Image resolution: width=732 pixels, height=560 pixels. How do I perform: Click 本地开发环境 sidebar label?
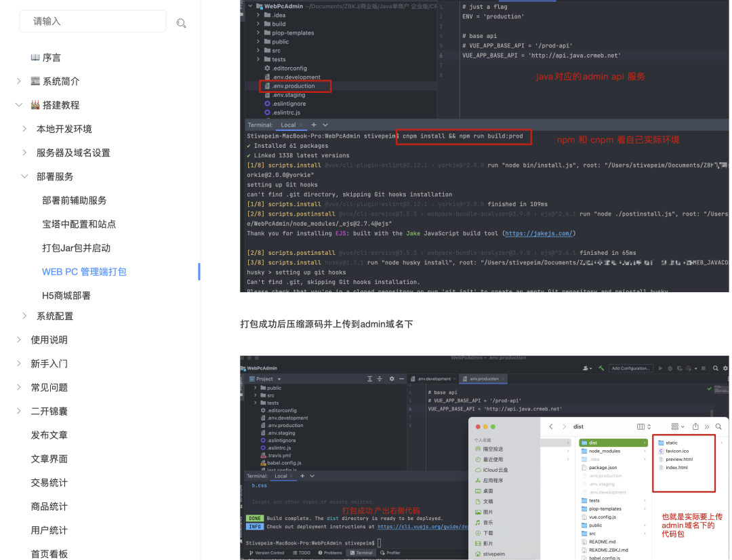pyautogui.click(x=64, y=129)
